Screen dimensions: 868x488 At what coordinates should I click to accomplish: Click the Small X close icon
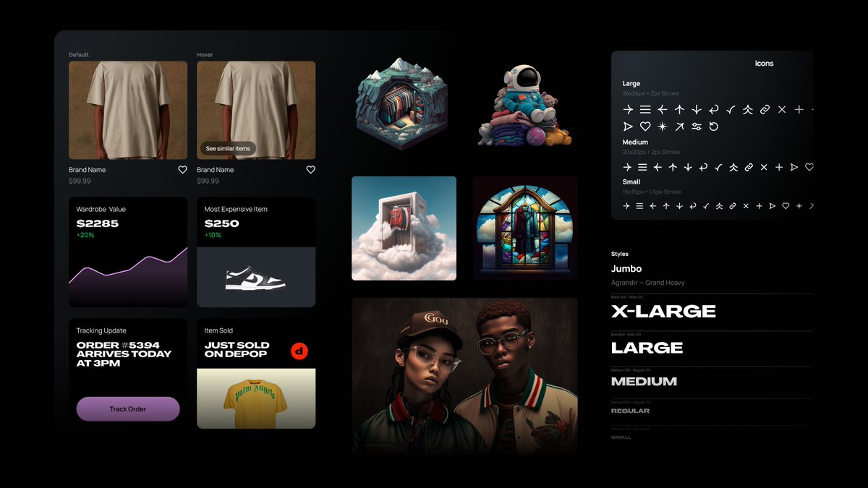click(x=746, y=206)
